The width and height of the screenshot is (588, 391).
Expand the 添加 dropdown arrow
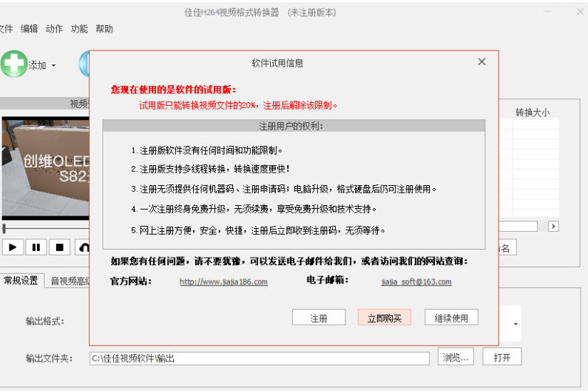pos(54,65)
